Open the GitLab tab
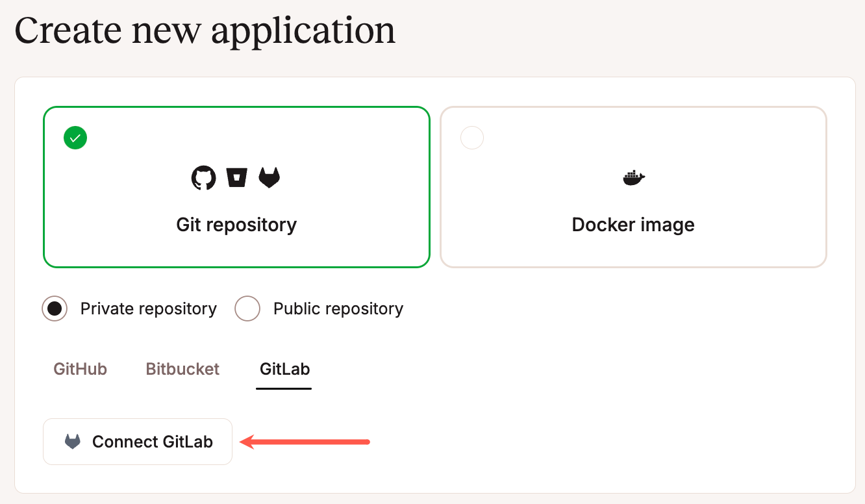Screen dimensions: 865x504 pyautogui.click(x=284, y=368)
